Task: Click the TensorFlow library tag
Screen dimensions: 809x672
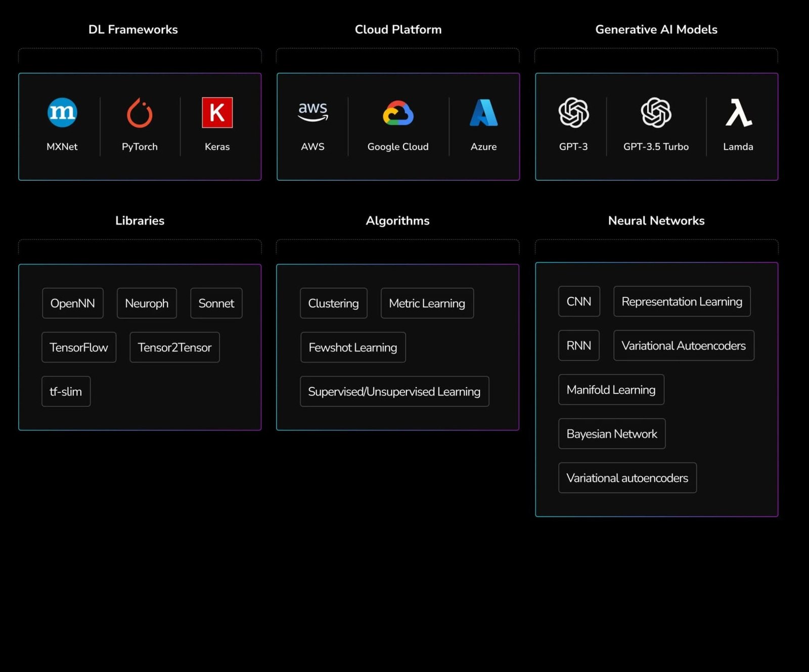Action: tap(79, 347)
